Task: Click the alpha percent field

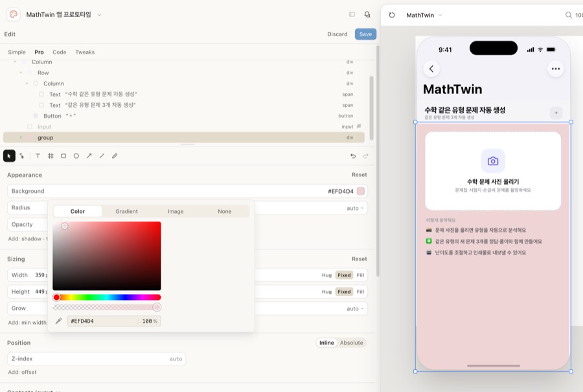Action: [150, 321]
